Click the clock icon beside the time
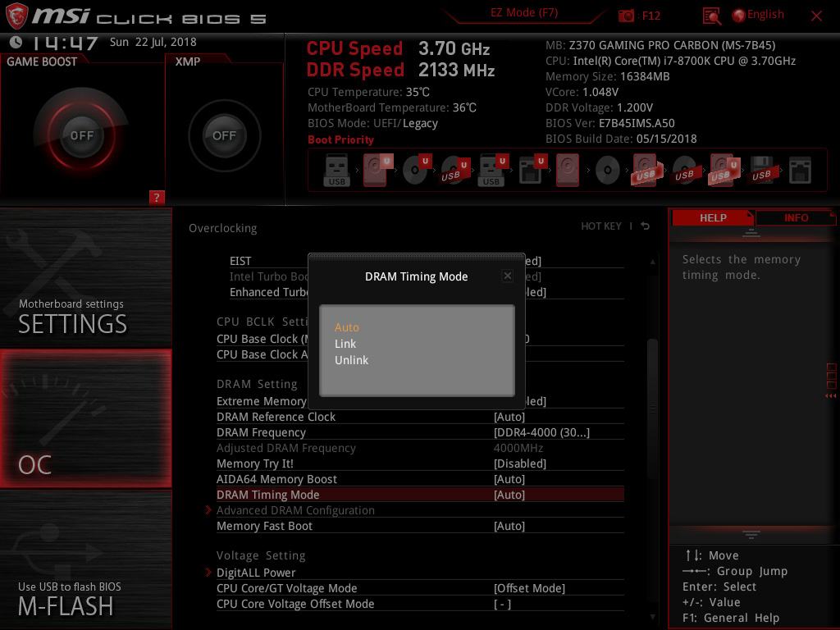This screenshot has width=840, height=630. pyautogui.click(x=16, y=42)
